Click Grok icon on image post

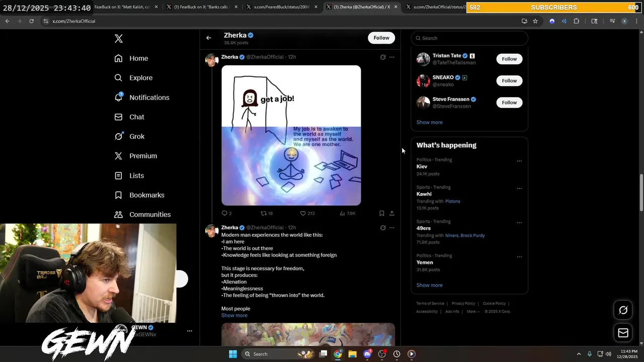(383, 57)
